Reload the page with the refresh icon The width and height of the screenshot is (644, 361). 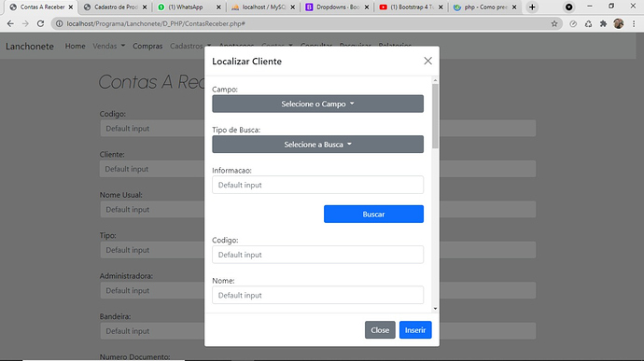pyautogui.click(x=40, y=24)
